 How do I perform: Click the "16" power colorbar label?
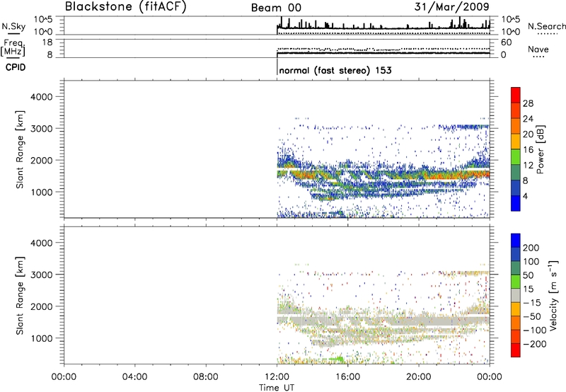(x=528, y=150)
